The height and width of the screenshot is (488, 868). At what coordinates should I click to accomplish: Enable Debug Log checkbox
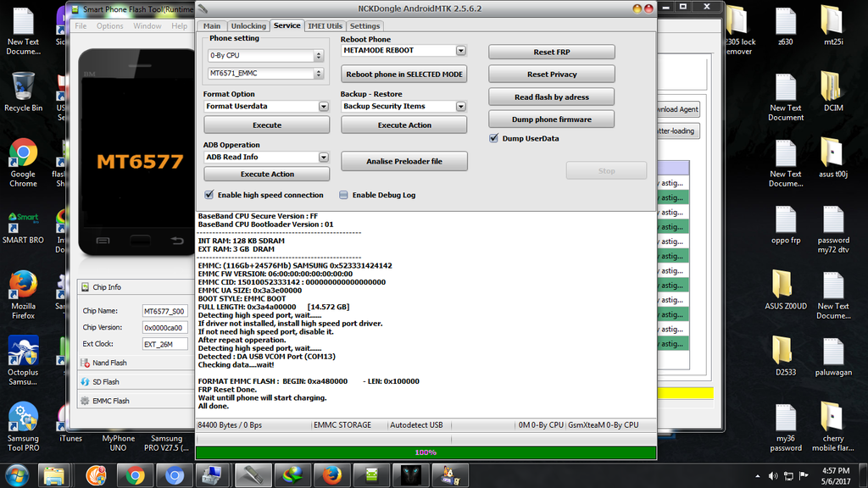tap(343, 195)
